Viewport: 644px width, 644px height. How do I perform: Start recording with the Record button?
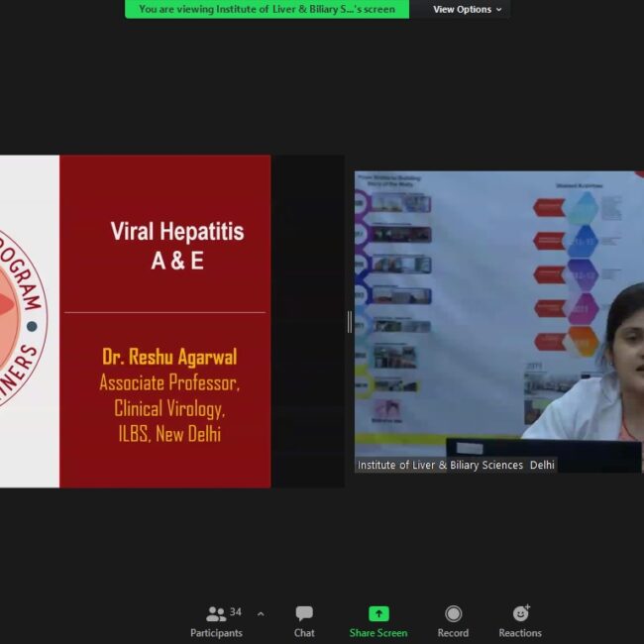click(453, 614)
